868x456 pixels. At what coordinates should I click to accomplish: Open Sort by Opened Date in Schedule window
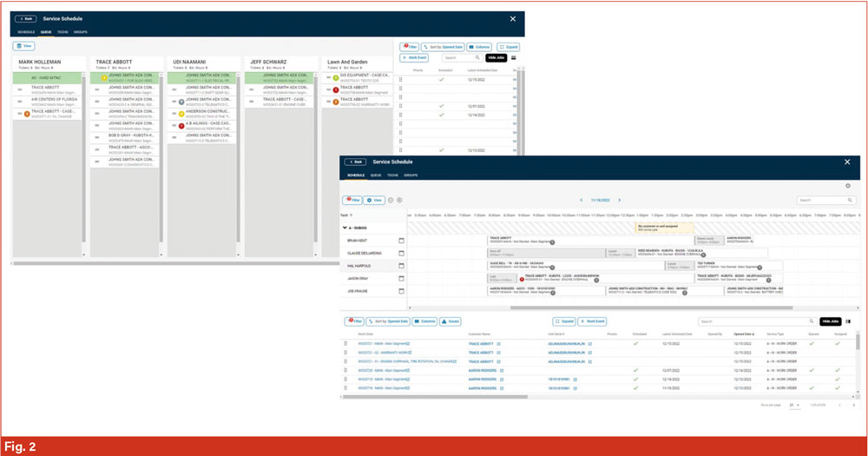(388, 321)
